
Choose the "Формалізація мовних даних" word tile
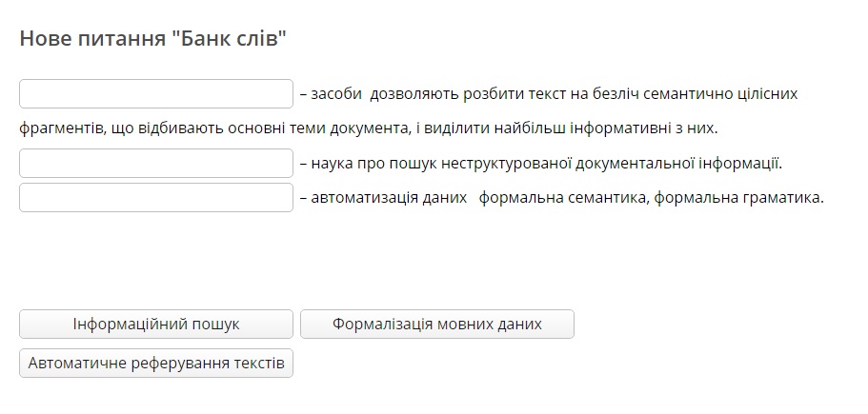437,324
